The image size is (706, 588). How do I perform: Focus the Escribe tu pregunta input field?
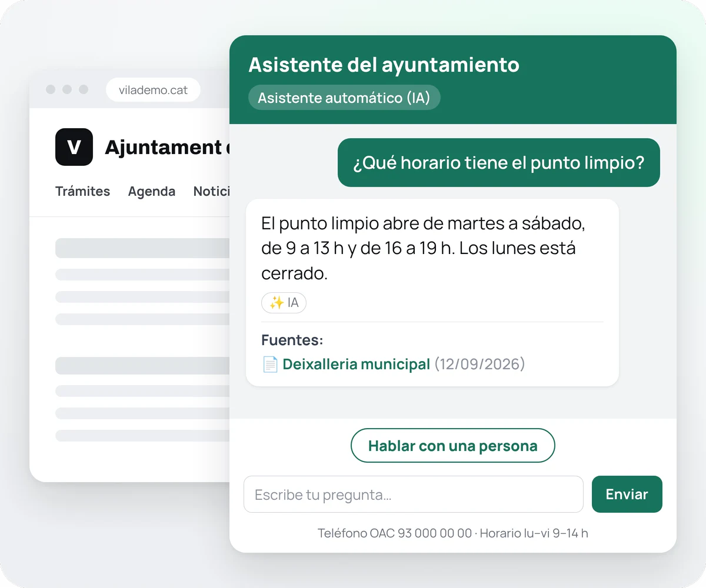click(x=414, y=495)
